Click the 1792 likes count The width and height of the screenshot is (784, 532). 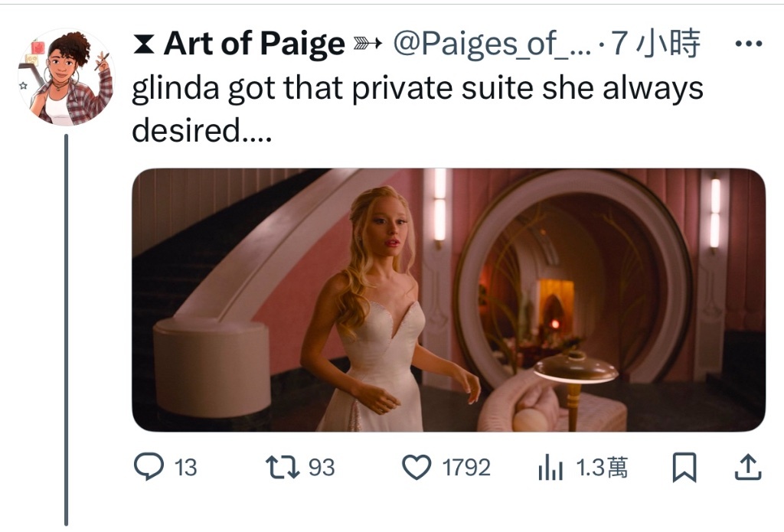coord(466,468)
